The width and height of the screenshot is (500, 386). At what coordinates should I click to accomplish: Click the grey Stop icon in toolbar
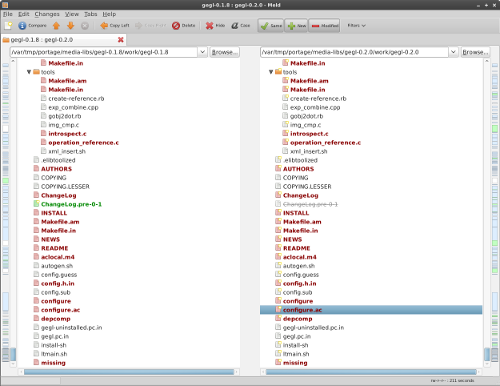[85, 25]
